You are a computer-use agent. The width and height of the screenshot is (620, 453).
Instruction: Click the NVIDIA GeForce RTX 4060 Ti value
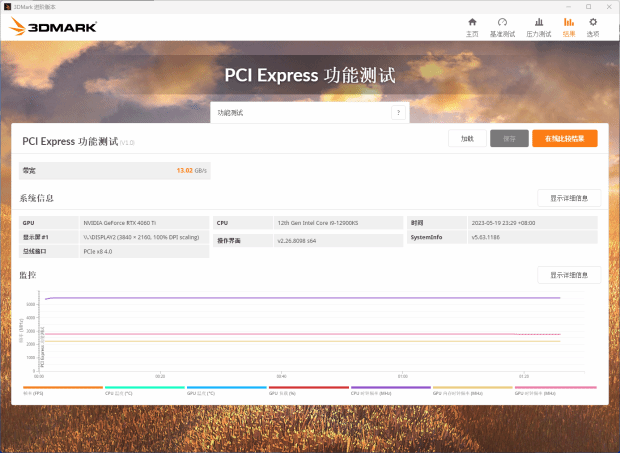120,223
